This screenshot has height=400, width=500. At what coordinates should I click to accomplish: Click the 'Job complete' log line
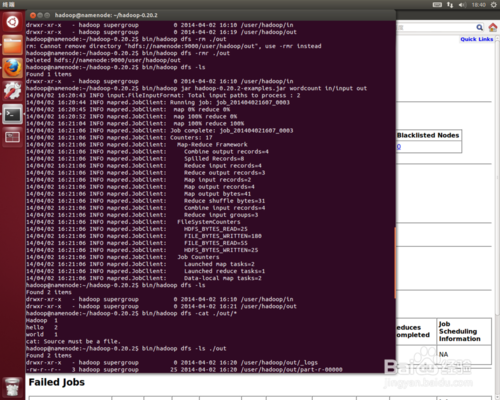160,131
